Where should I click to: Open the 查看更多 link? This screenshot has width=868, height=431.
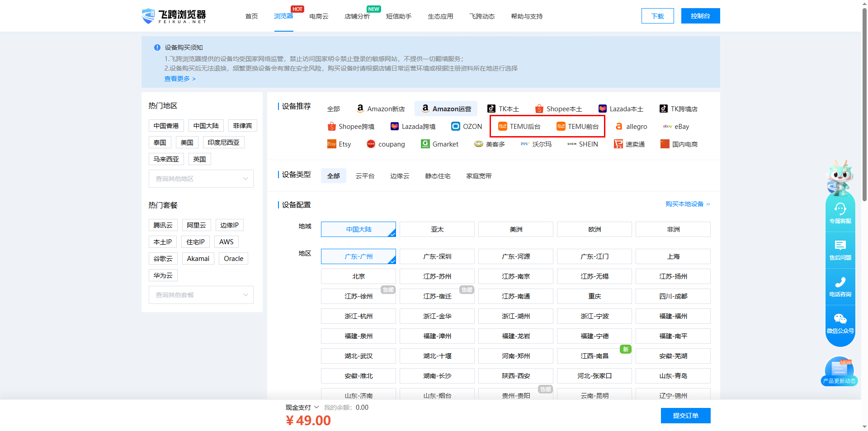tap(179, 79)
